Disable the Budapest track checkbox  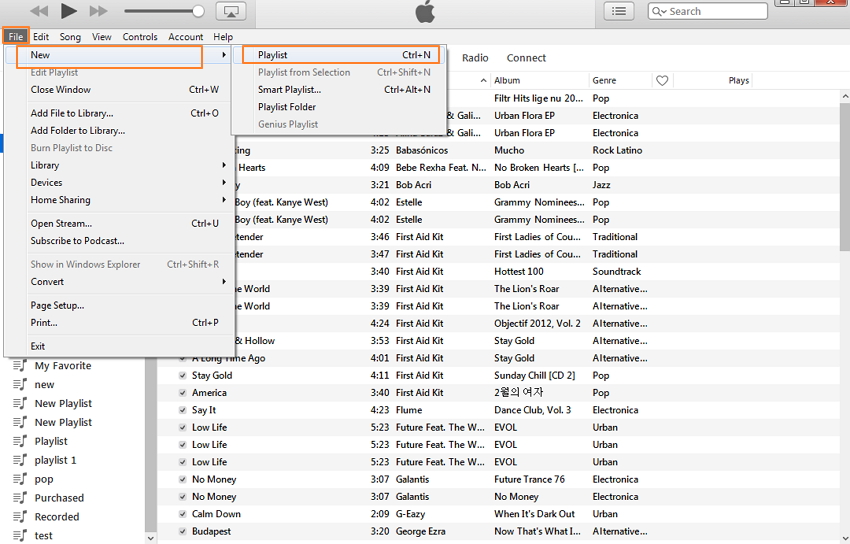tap(182, 531)
